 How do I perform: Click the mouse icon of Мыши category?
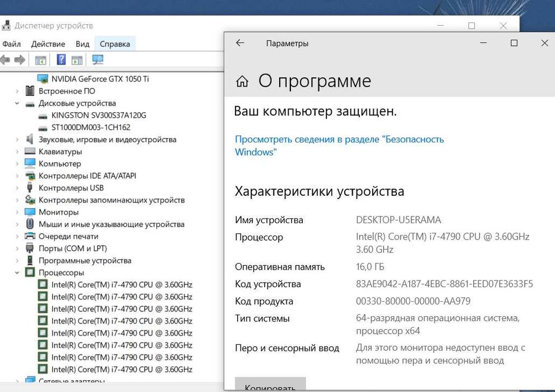pyautogui.click(x=30, y=224)
